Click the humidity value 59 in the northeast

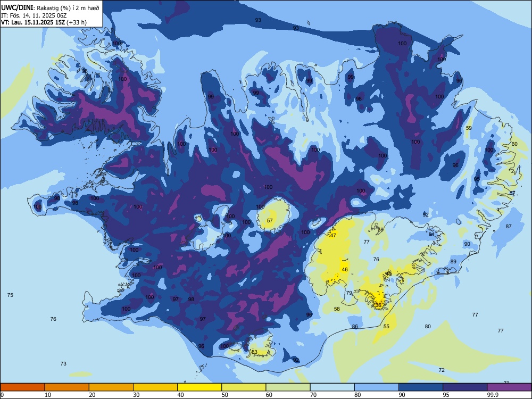coord(469,128)
